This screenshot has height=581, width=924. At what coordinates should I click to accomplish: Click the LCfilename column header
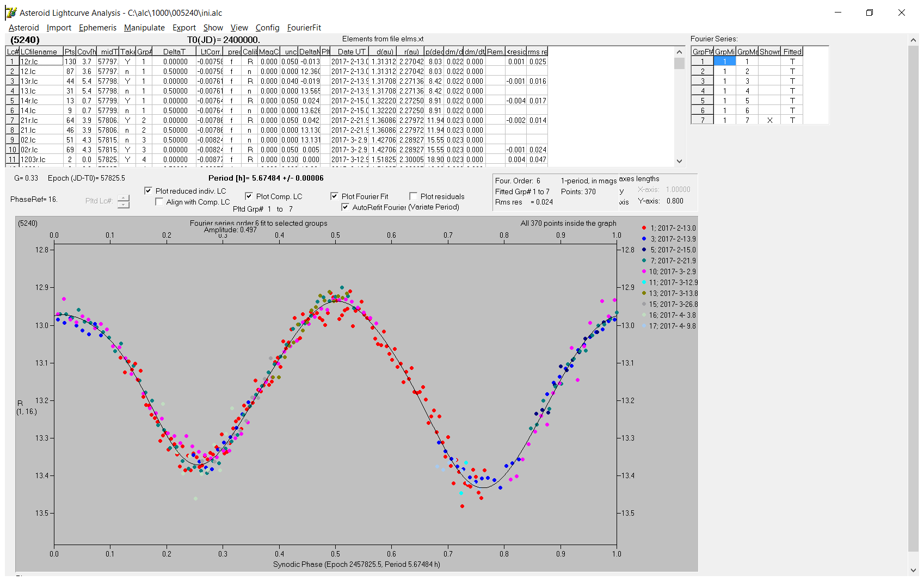click(41, 52)
